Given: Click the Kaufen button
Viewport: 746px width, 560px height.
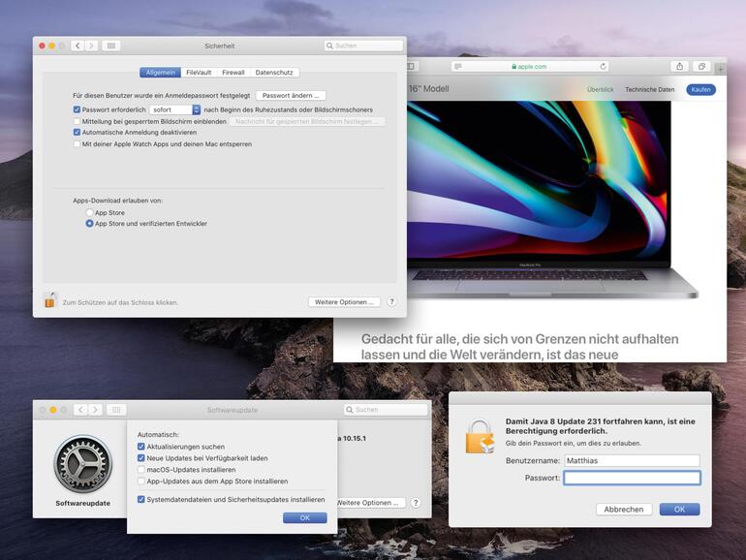Looking at the screenshot, I should click(x=700, y=89).
